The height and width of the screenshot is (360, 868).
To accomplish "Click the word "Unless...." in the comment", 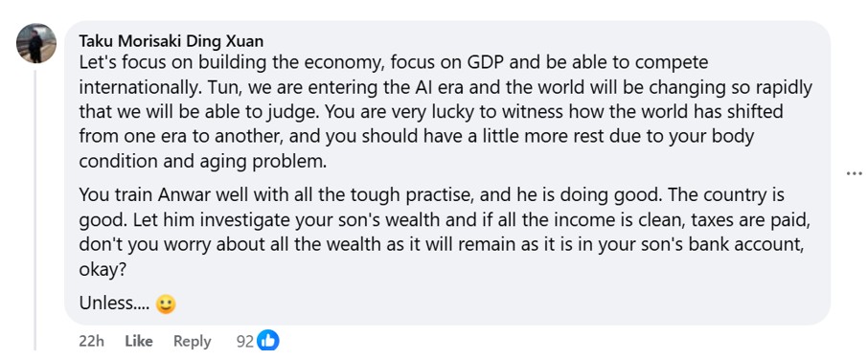I will pos(115,304).
